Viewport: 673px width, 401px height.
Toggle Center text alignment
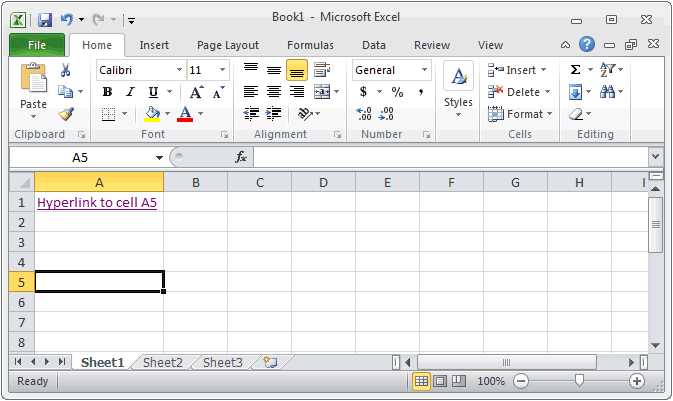tap(274, 91)
